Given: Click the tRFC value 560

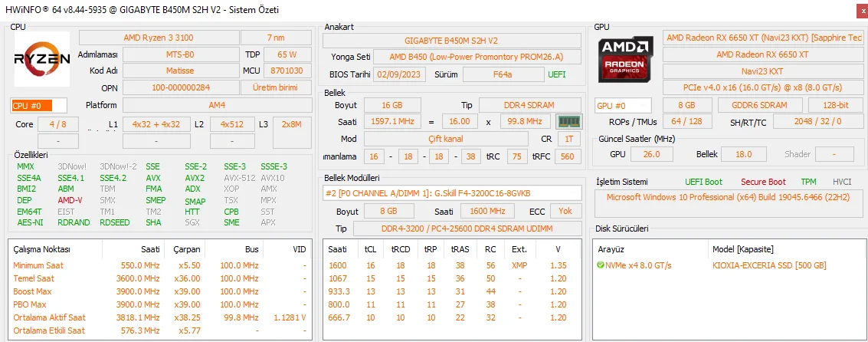Looking at the screenshot, I should point(568,157).
